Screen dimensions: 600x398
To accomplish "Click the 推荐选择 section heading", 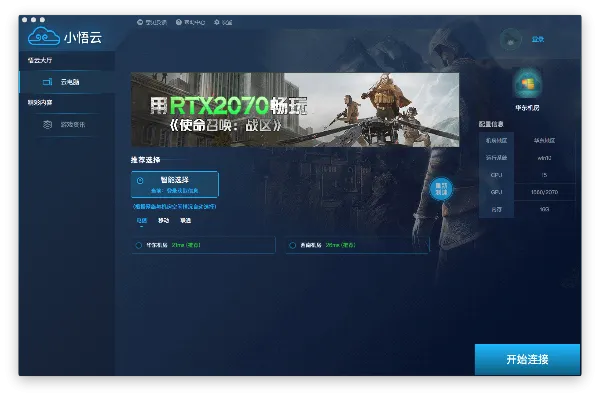I will point(145,160).
